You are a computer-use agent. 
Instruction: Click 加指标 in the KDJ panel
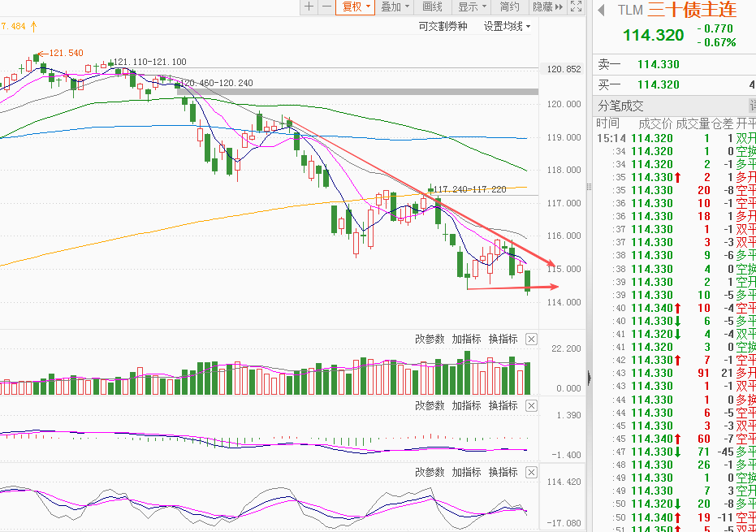coord(466,472)
